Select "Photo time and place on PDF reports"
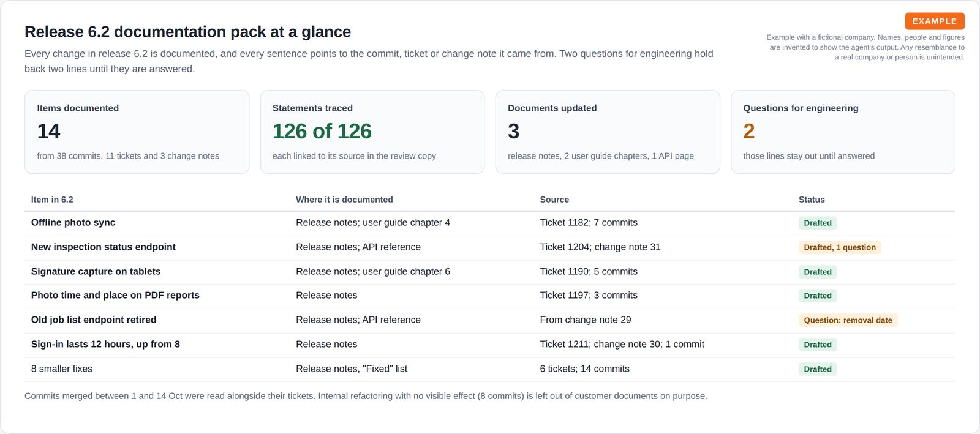Viewport: 980px width, 434px height. [x=115, y=296]
